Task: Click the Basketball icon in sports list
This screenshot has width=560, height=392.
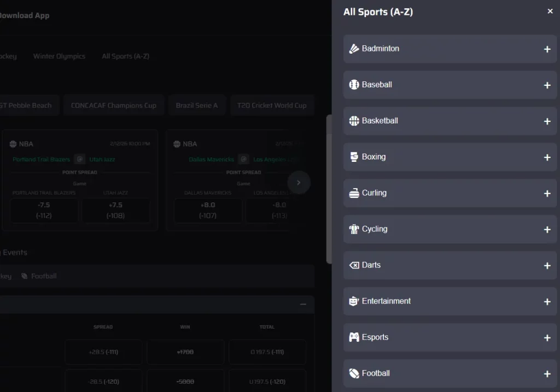Action: click(354, 121)
